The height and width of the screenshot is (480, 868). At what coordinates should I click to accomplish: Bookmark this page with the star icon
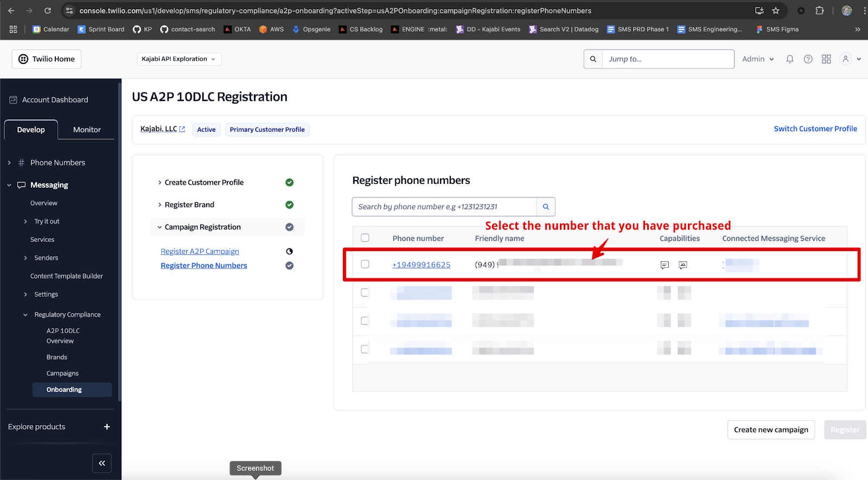(x=776, y=10)
